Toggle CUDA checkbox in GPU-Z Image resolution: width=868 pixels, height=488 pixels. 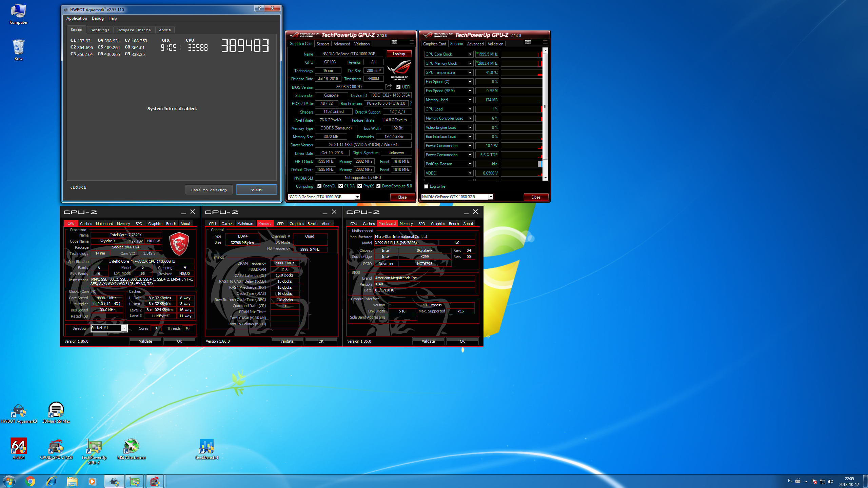[340, 186]
